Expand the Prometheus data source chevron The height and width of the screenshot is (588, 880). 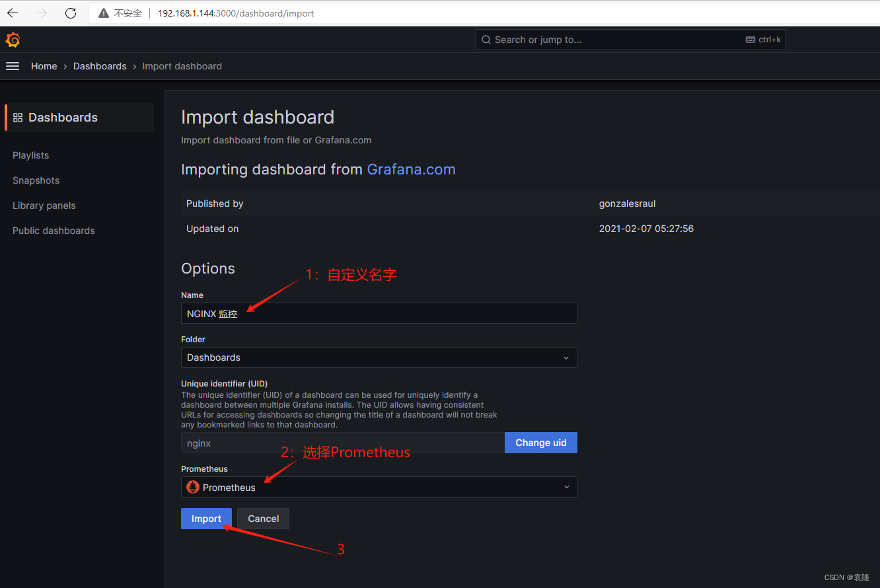(566, 487)
